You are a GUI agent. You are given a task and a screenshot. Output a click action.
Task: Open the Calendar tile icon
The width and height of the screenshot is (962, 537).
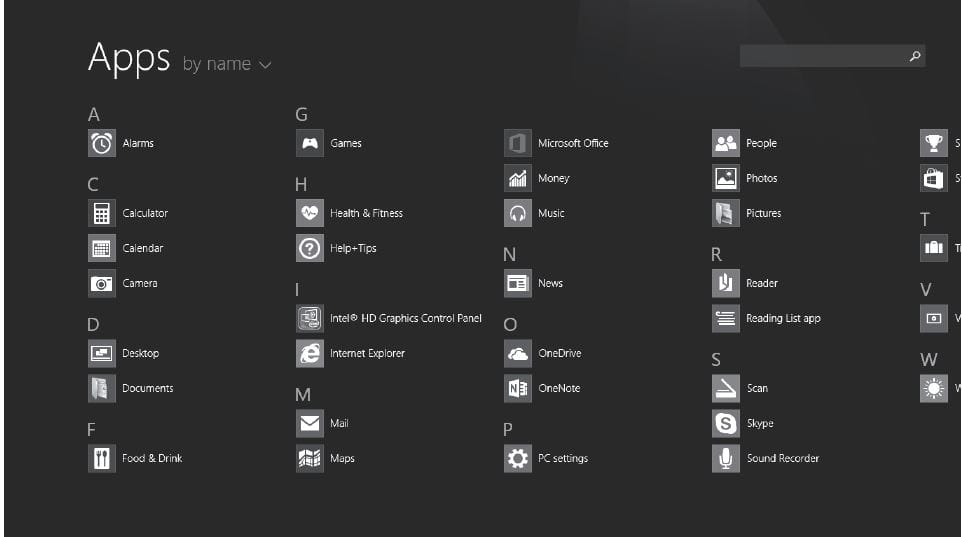(102, 249)
